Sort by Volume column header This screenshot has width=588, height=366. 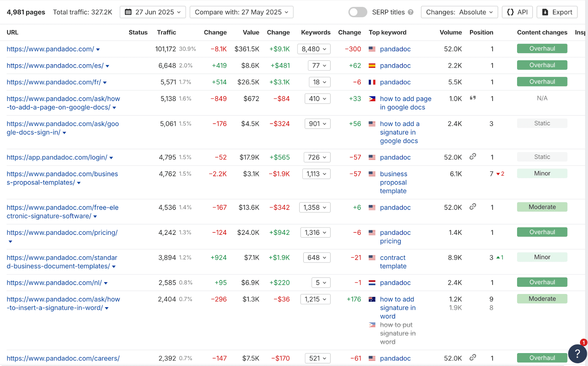tap(451, 32)
